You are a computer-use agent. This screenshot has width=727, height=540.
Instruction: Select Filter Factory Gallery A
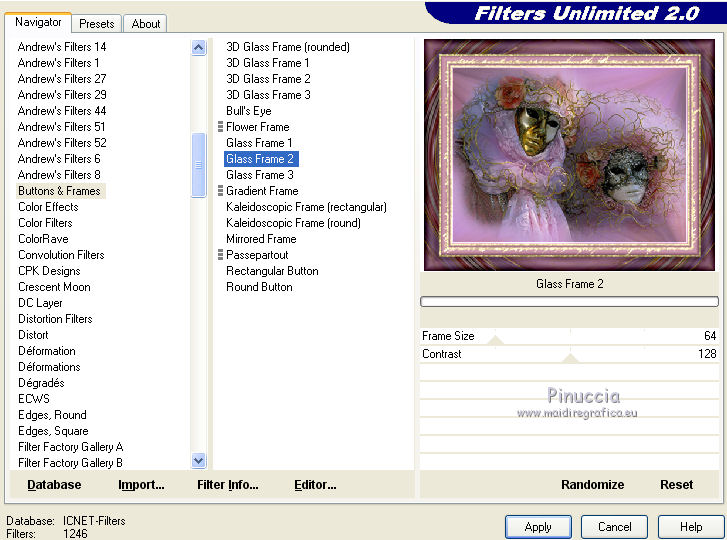[70, 446]
